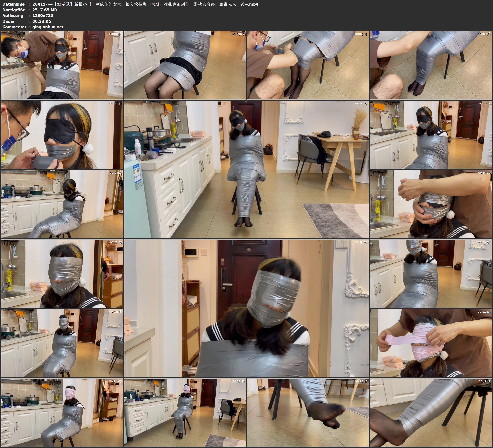This screenshot has width=493, height=448.
Task: Select the thumbnail marked 00:05:13
Action: (308, 65)
